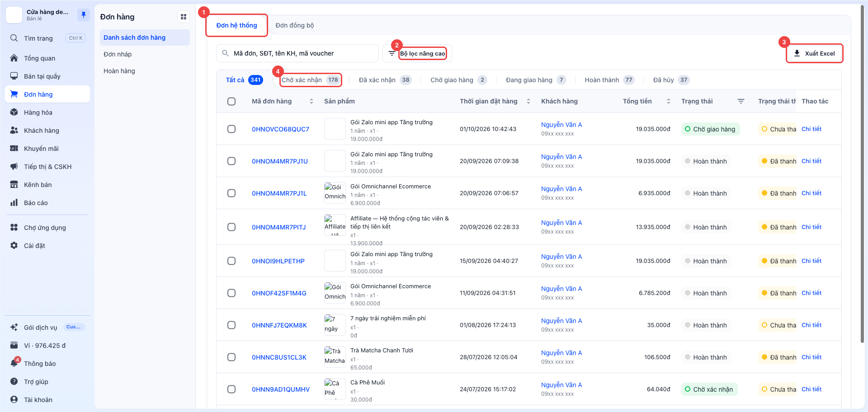Toggle the select-all checkbox in table header

[x=231, y=102]
